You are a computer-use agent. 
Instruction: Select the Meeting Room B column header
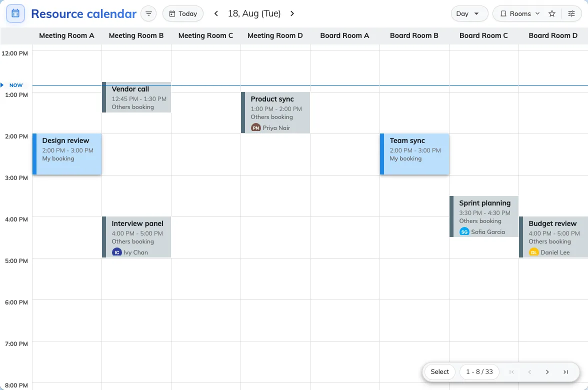pos(136,35)
